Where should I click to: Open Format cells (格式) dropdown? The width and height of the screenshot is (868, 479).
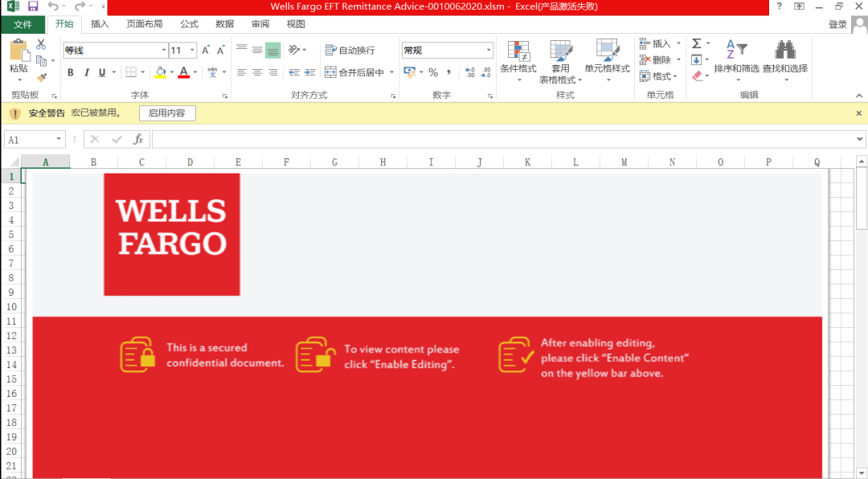click(x=659, y=76)
